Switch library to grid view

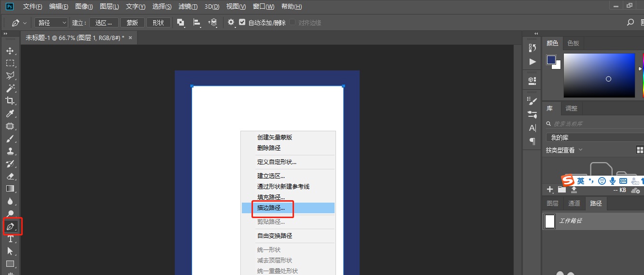coord(640,150)
